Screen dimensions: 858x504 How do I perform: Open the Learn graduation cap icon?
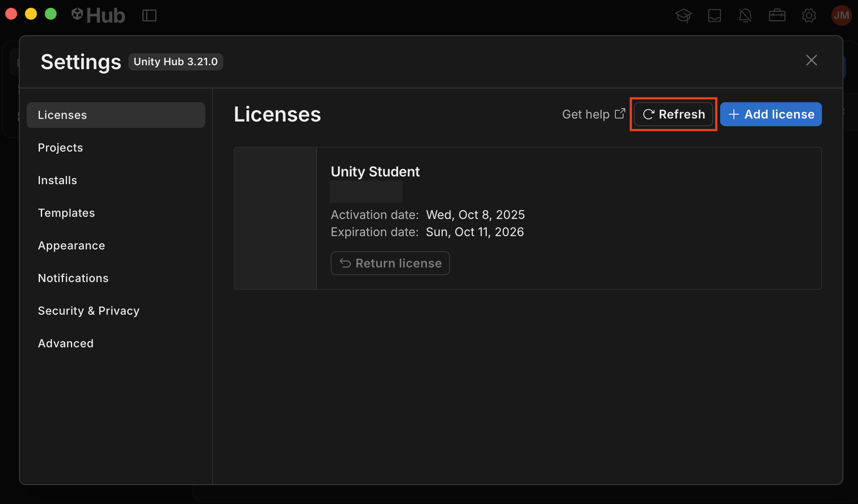pyautogui.click(x=683, y=16)
